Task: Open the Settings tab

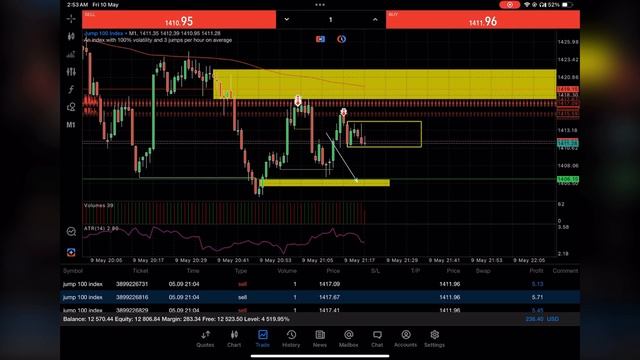Action: pyautogui.click(x=434, y=339)
